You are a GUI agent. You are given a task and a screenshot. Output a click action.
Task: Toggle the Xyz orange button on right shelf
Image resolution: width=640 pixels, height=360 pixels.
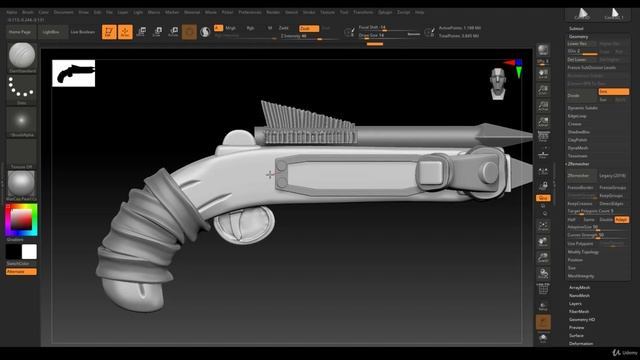coord(543,198)
